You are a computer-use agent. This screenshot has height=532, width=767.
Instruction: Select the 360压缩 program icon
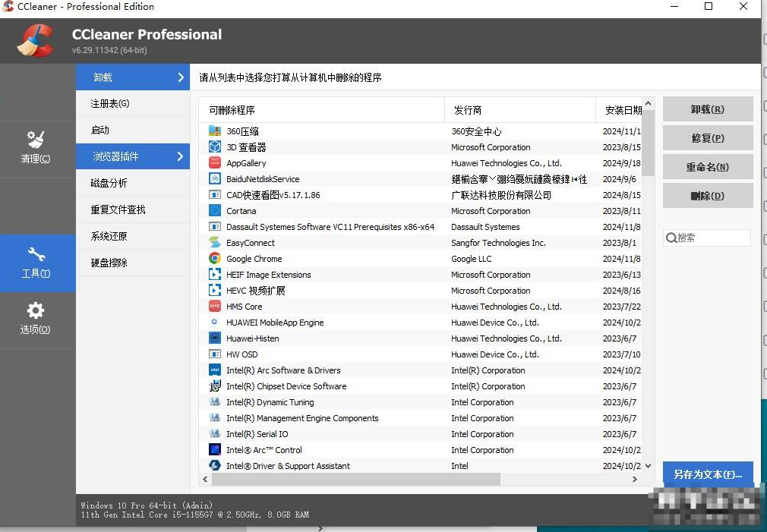coord(214,131)
